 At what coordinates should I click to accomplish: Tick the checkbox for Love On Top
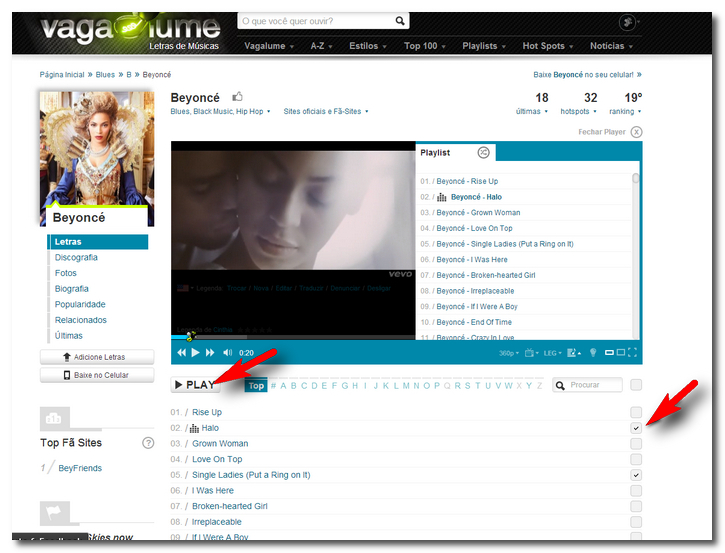coord(636,460)
